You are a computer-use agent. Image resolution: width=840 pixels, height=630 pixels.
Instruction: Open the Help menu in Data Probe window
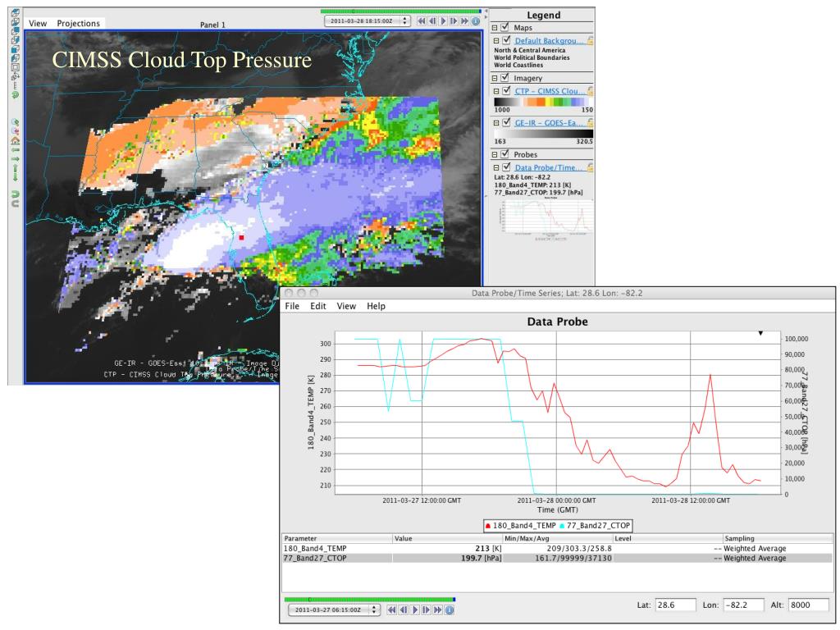(x=376, y=306)
